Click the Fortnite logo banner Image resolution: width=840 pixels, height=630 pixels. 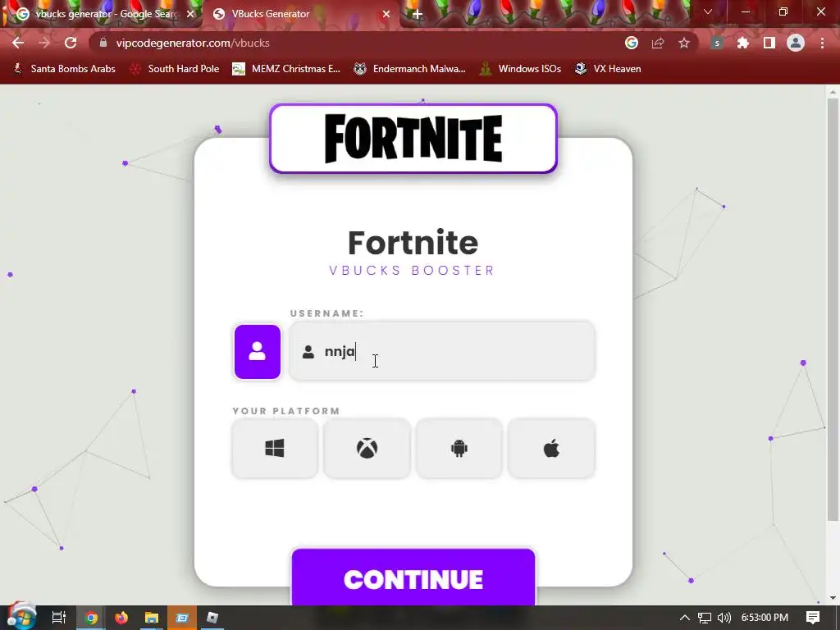(413, 138)
